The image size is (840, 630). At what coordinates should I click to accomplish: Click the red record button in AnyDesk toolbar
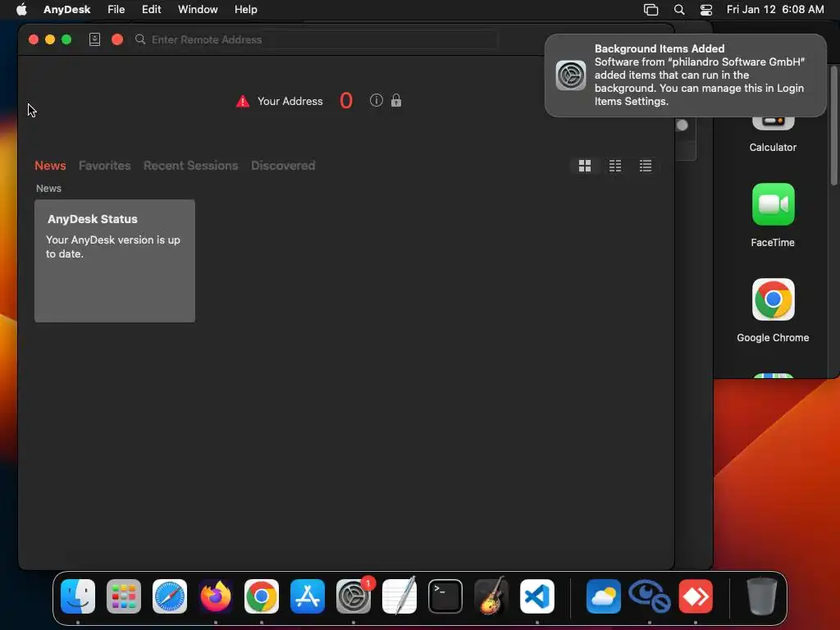(117, 39)
